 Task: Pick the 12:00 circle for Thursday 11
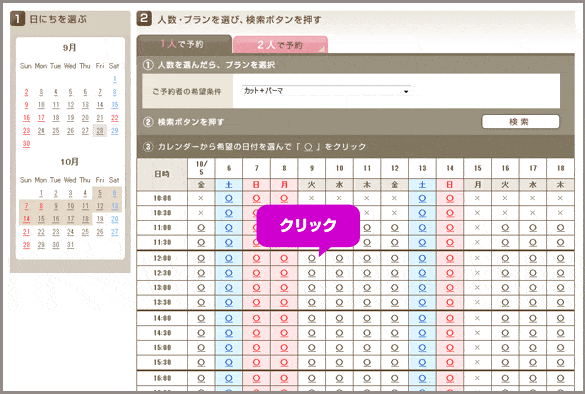pos(367,258)
